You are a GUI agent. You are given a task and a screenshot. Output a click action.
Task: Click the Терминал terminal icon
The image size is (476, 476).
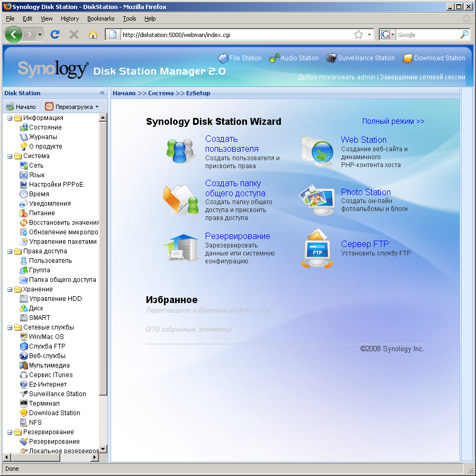(24, 404)
